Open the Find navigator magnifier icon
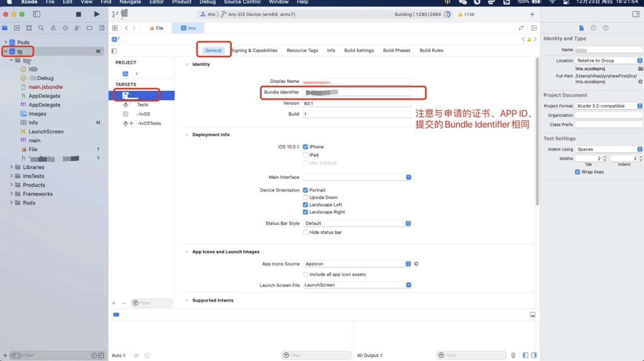This screenshot has height=361, width=644. tap(41, 28)
